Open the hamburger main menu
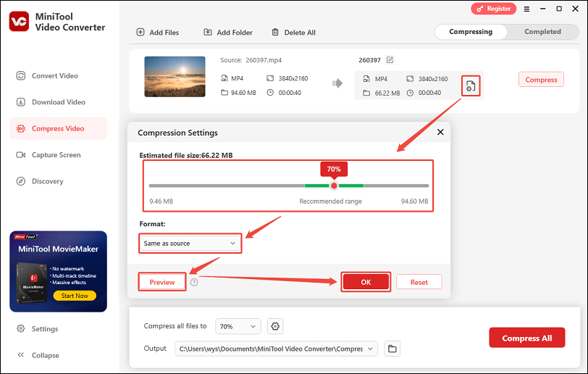 527,9
